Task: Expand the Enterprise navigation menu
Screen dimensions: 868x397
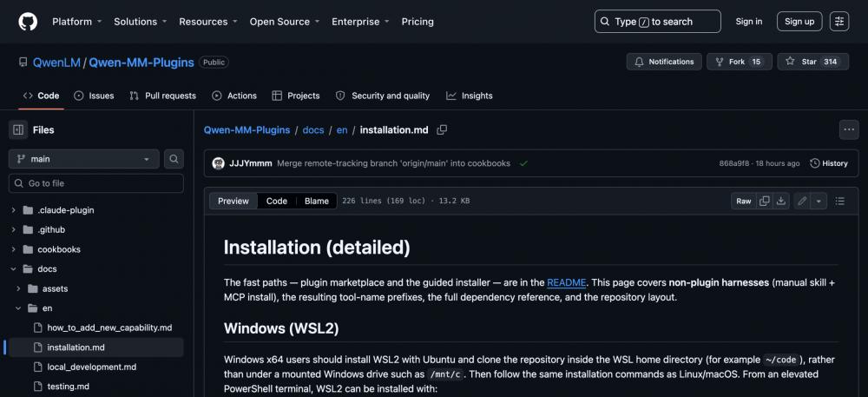Action: pos(360,22)
